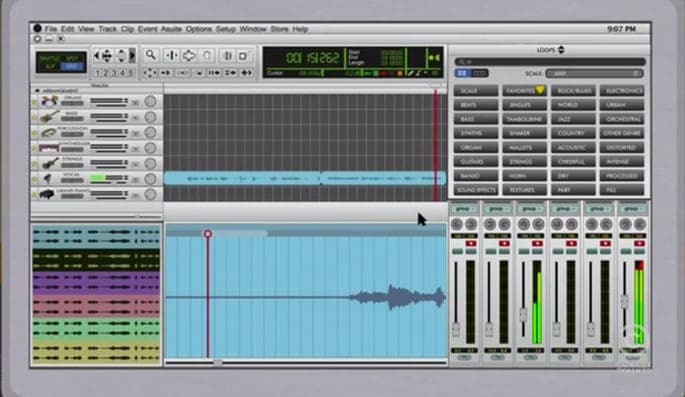Click the Drums track pan knob
685x397 pixels.
coord(150,101)
